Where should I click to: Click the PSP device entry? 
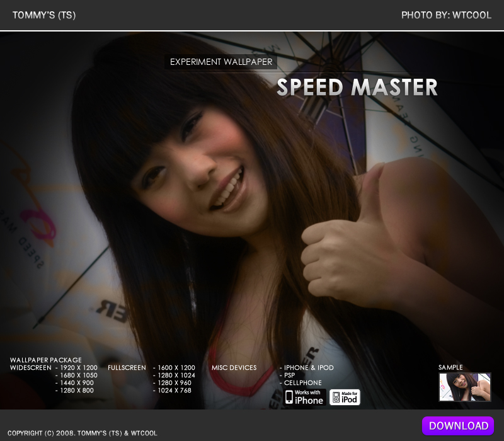click(x=289, y=375)
